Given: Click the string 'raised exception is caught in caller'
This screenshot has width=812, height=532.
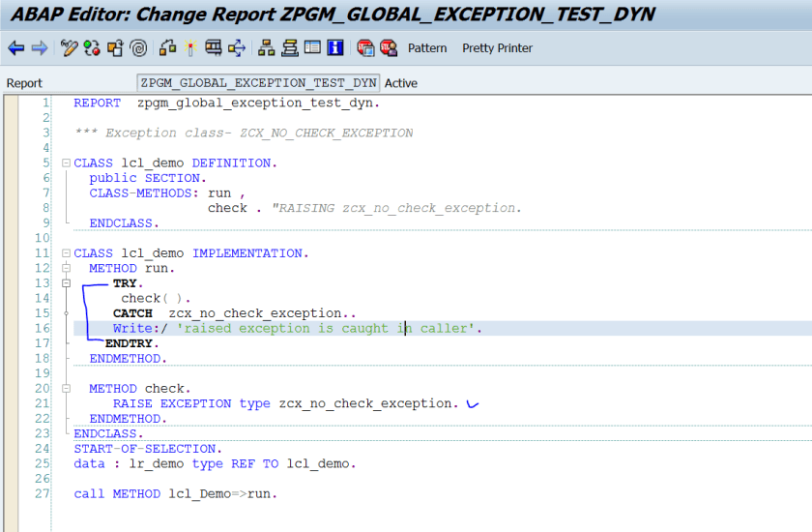Looking at the screenshot, I should pos(326,329).
